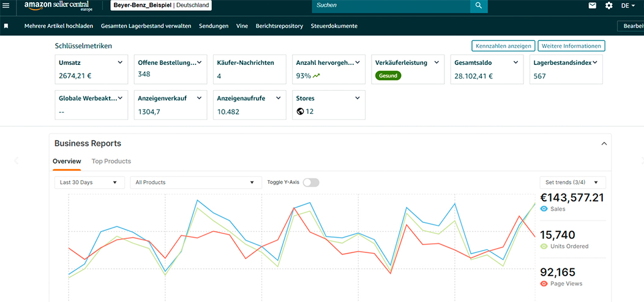Switch to the Top Products tab
The height and width of the screenshot is (302, 644).
pyautogui.click(x=111, y=161)
